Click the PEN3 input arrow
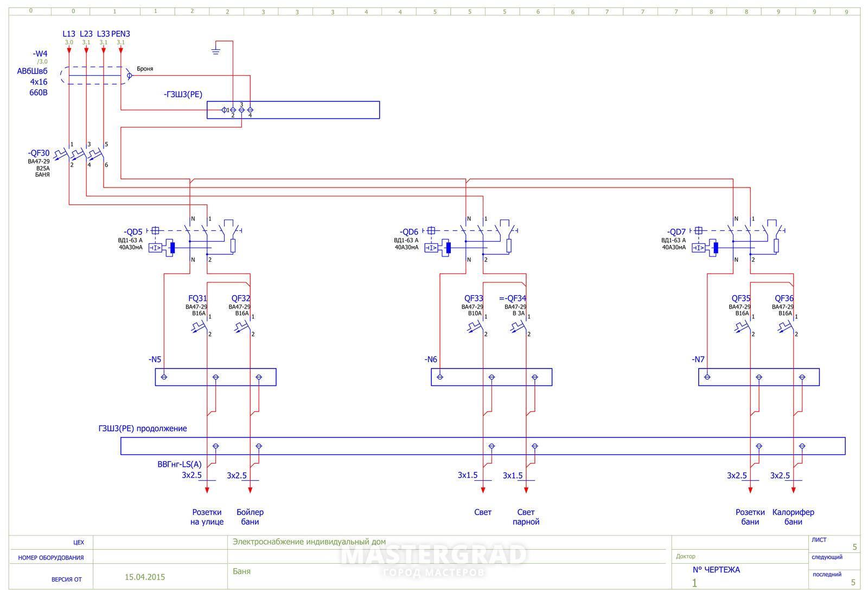The width and height of the screenshot is (868, 599). [121, 50]
